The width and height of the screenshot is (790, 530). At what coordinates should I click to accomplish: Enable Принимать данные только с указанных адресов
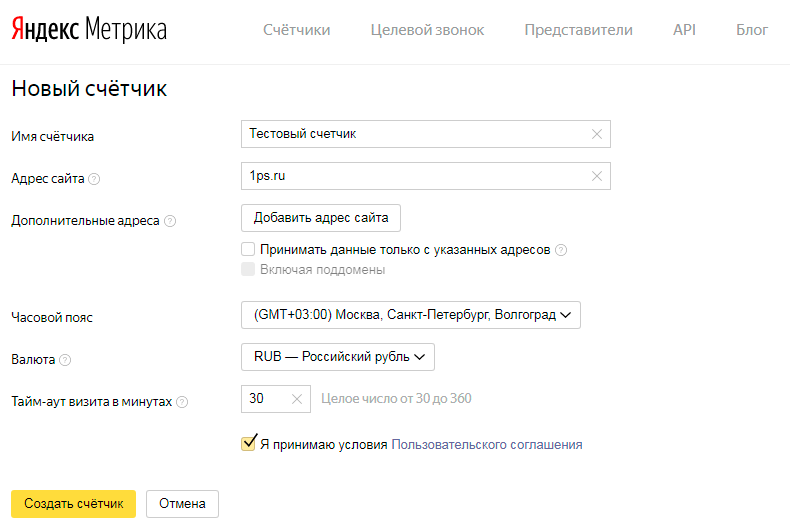pos(248,249)
